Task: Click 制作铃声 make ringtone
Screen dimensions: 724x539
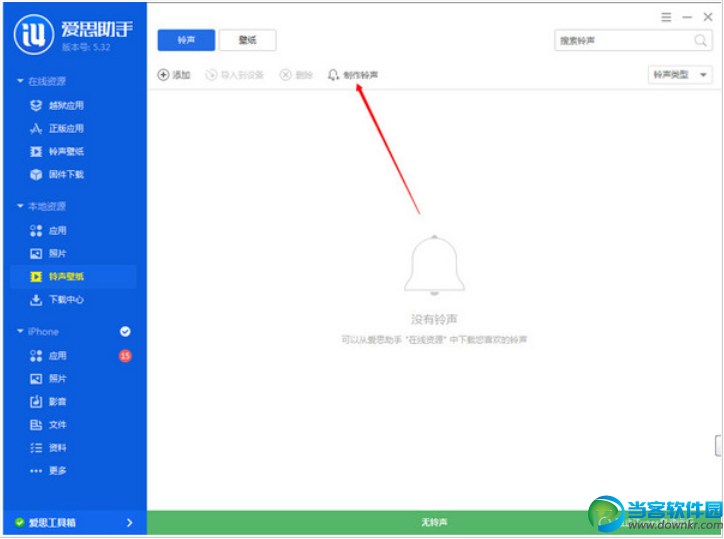Action: (x=353, y=75)
